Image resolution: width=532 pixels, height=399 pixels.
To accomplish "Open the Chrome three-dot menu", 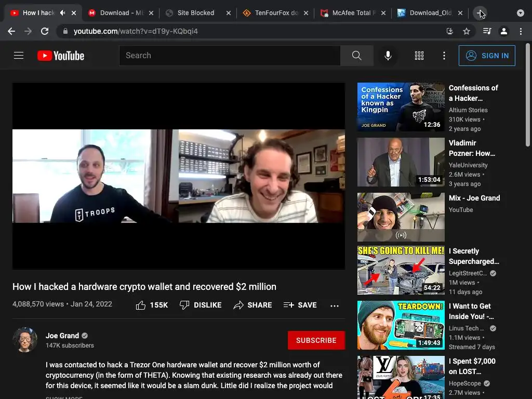I will (x=521, y=31).
